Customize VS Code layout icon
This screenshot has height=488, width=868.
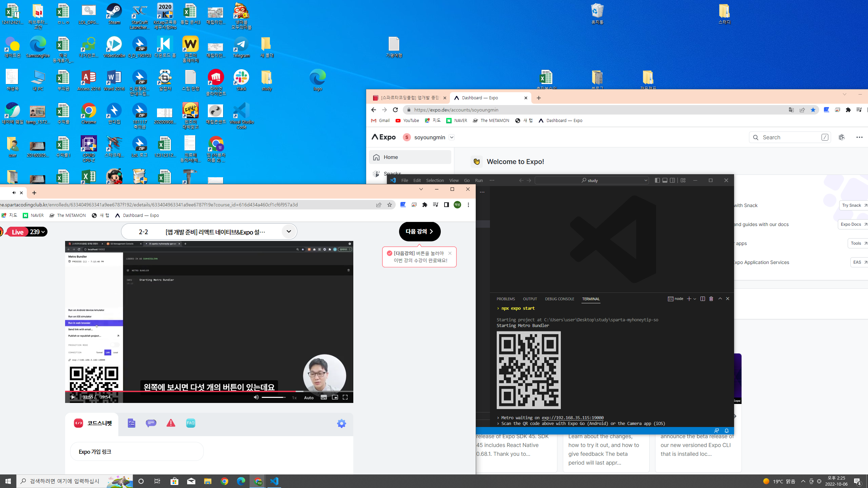pos(683,180)
